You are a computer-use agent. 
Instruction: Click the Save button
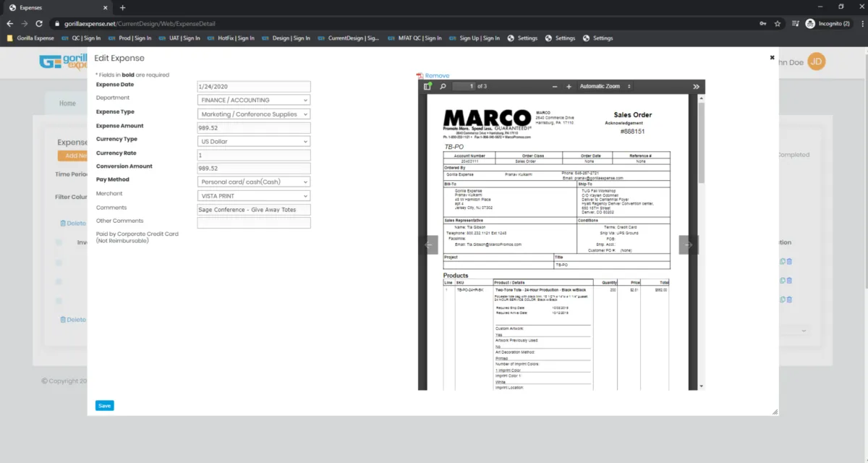click(104, 406)
